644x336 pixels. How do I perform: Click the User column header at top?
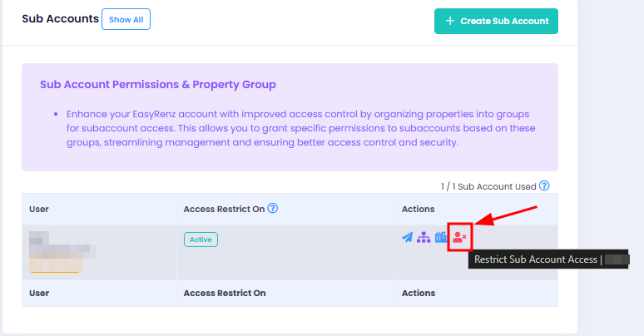click(39, 209)
